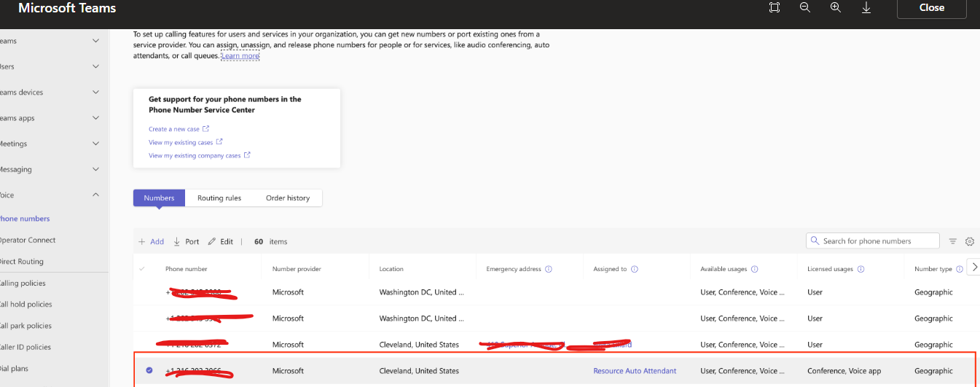
Task: Click Edit for the selected number
Action: click(221, 241)
